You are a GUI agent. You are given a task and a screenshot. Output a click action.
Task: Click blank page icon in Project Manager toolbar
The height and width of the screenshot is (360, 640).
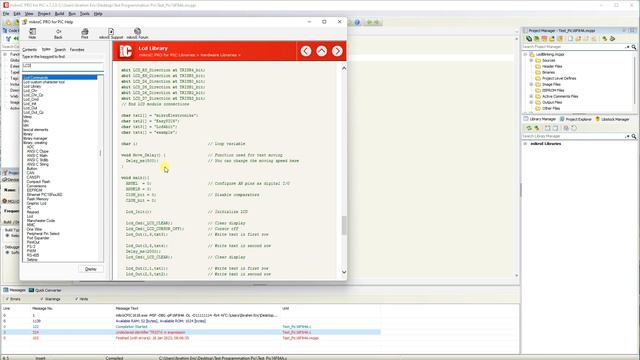(570, 39)
